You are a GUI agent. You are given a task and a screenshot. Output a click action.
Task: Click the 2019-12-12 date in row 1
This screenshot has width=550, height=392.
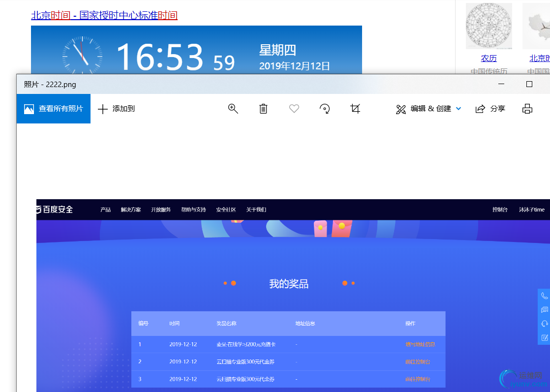pos(183,344)
